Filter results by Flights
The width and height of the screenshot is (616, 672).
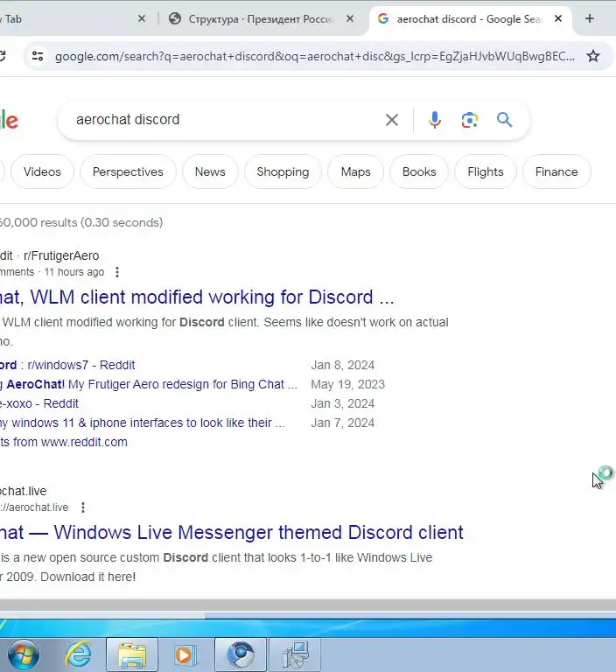coord(486,171)
